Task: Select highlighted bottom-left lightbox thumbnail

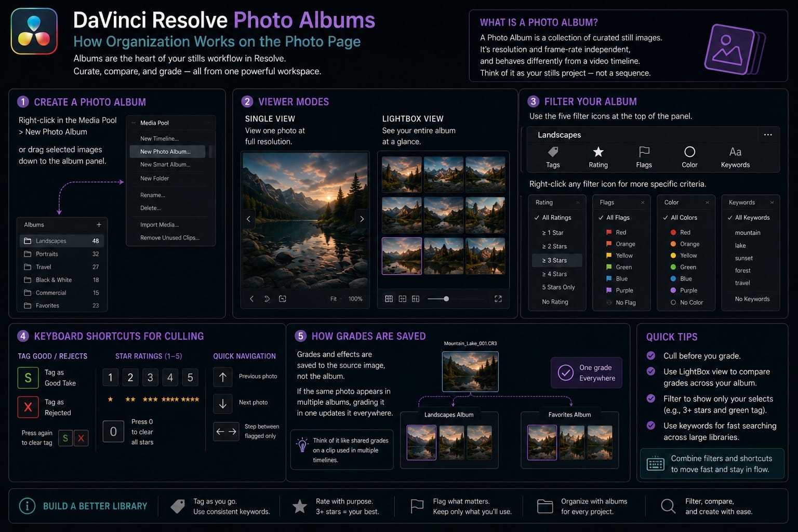Action: (x=402, y=256)
